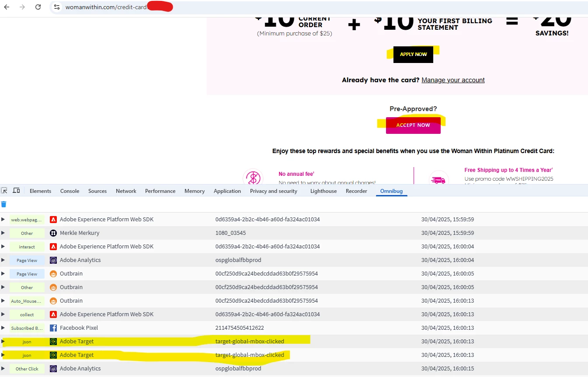
Task: Clear Omnibug requests with trash icon
Action: 4,204
